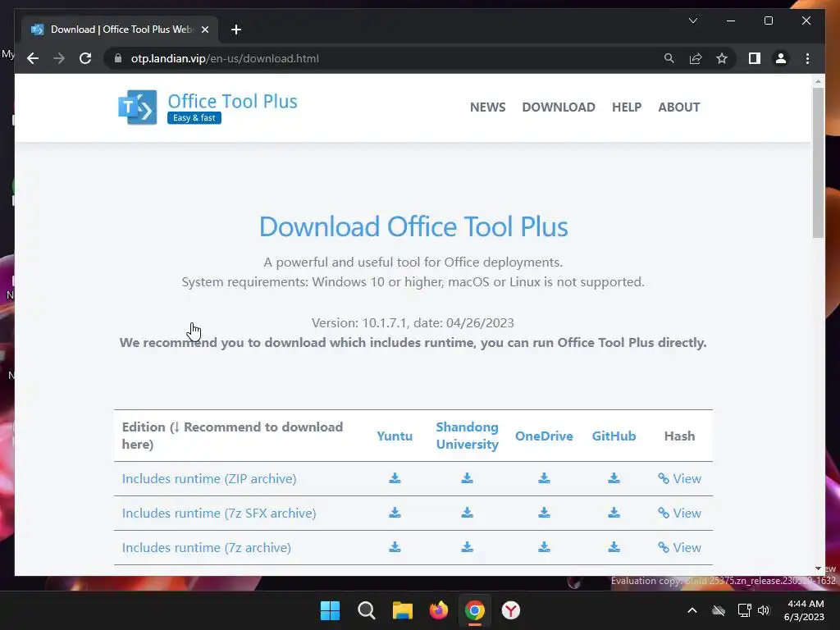Download ZIP archive from Shandong University
The width and height of the screenshot is (840, 630).
click(467, 478)
